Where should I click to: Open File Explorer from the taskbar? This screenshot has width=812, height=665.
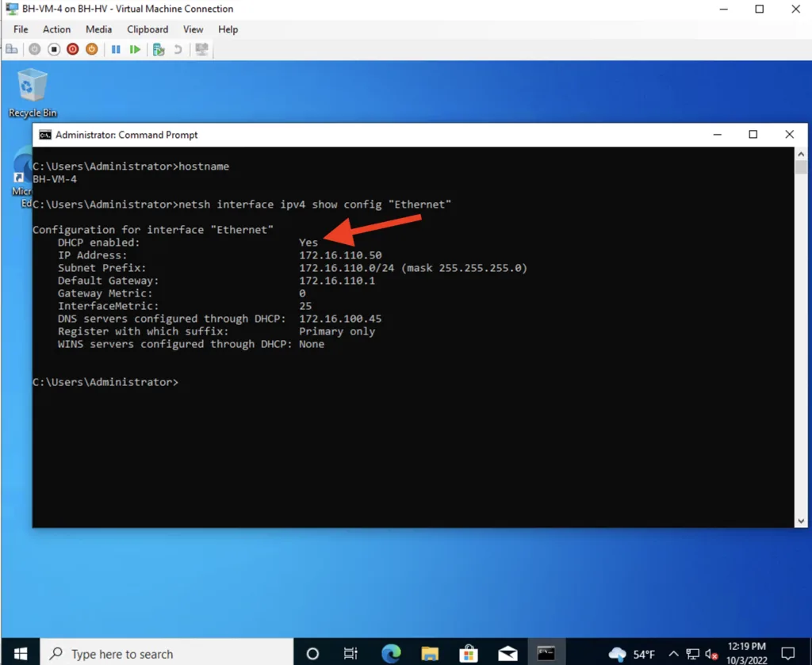click(x=430, y=654)
